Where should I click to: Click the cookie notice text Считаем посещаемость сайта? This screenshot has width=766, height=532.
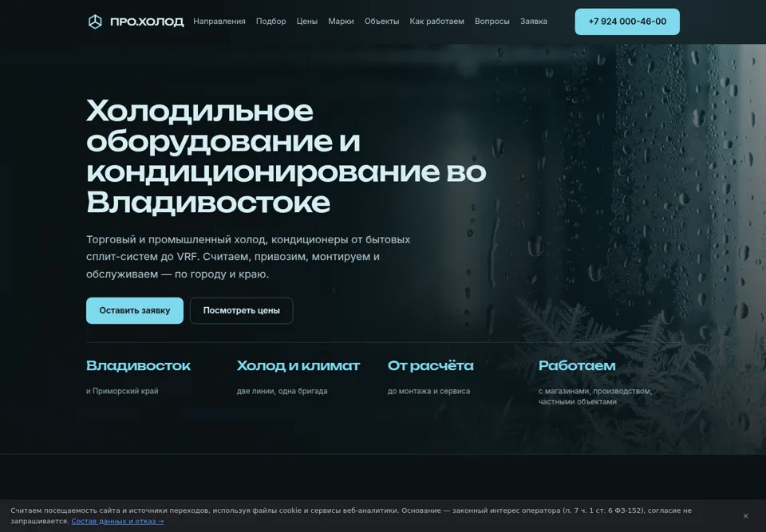[x=351, y=515]
